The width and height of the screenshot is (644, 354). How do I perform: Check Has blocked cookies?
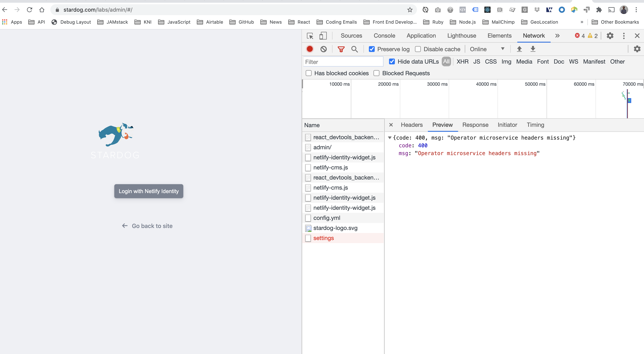click(x=308, y=73)
